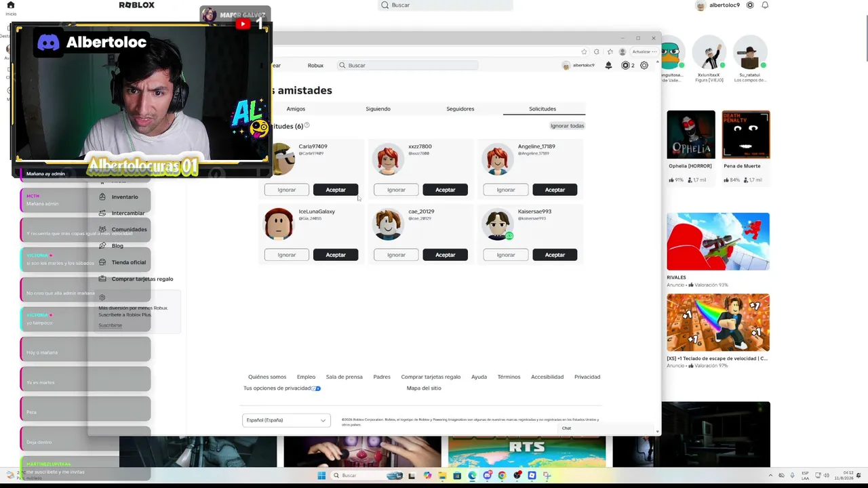The height and width of the screenshot is (488, 868).
Task: Open the Comprar tarjetas regalo icon
Action: pyautogui.click(x=102, y=279)
